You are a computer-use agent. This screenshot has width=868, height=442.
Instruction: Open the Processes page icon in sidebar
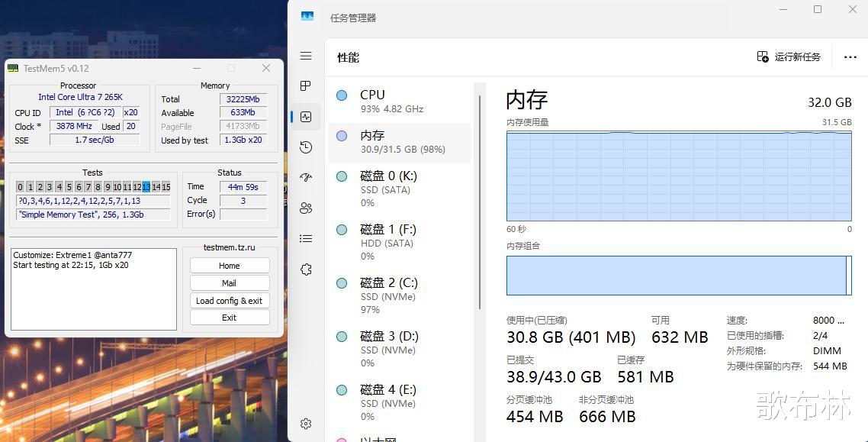tap(306, 85)
